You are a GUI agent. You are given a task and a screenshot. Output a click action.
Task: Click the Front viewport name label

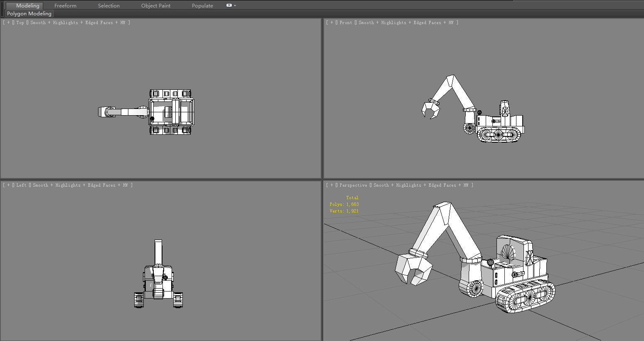(346, 23)
